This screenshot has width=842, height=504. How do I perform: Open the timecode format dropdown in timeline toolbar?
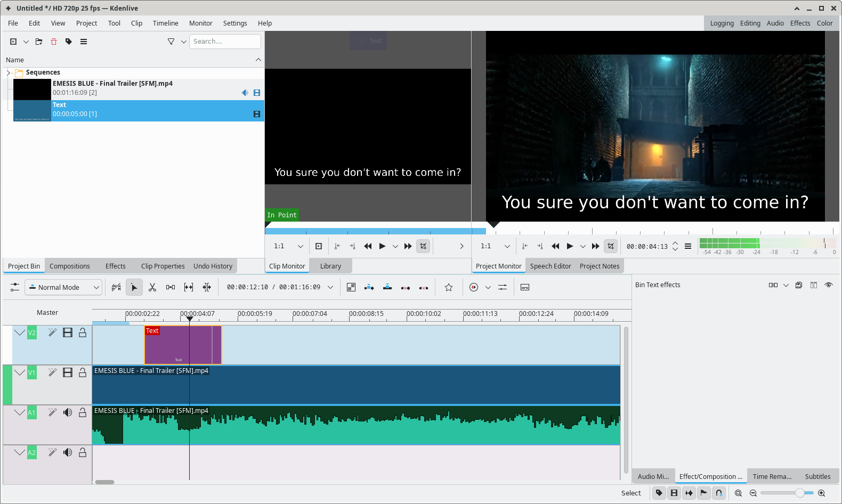(x=330, y=287)
